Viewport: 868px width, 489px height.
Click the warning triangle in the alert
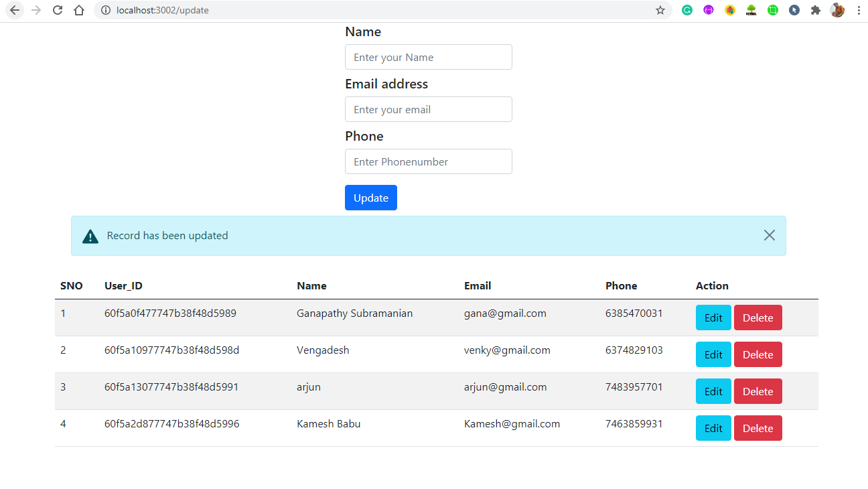click(x=90, y=235)
